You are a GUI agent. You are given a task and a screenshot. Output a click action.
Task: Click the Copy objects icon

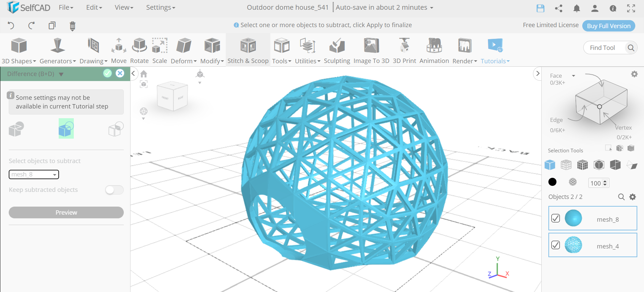click(x=52, y=25)
